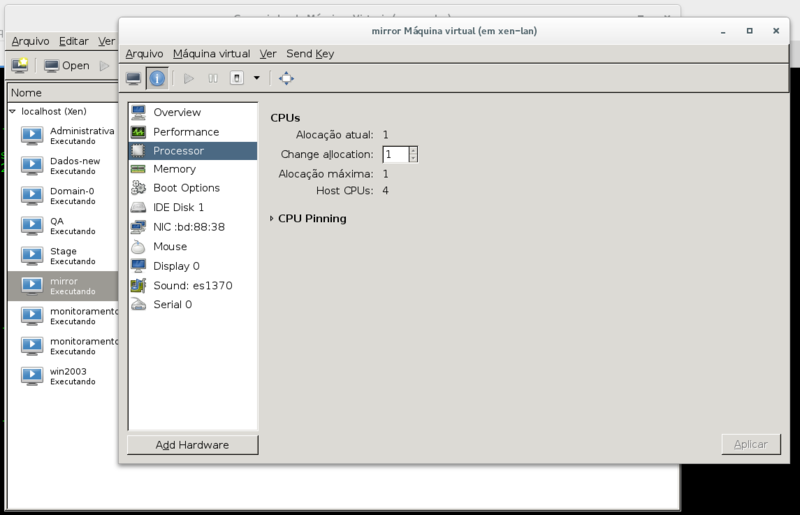Image resolution: width=800 pixels, height=515 pixels.
Task: Click the fullscreen arrows toolbar icon
Action: (x=286, y=78)
